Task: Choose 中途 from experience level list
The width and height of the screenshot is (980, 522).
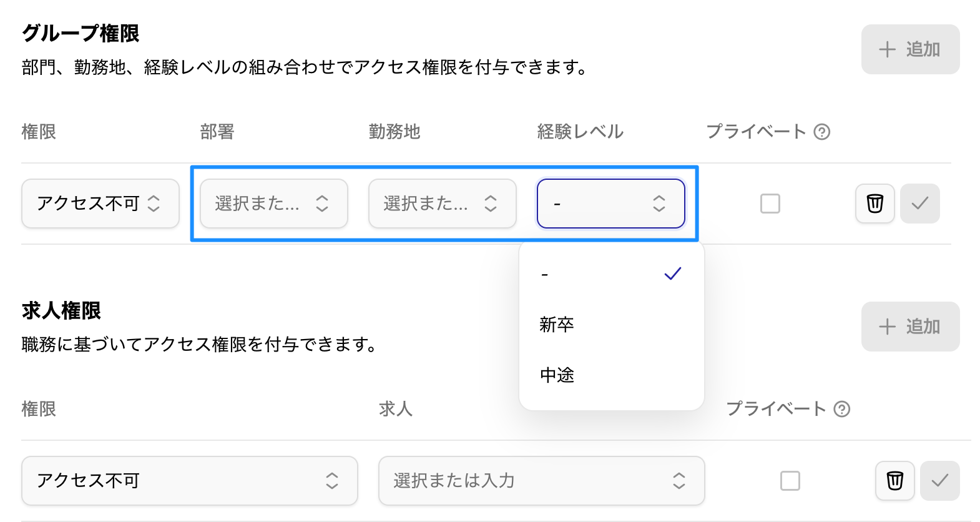Action: click(x=557, y=375)
